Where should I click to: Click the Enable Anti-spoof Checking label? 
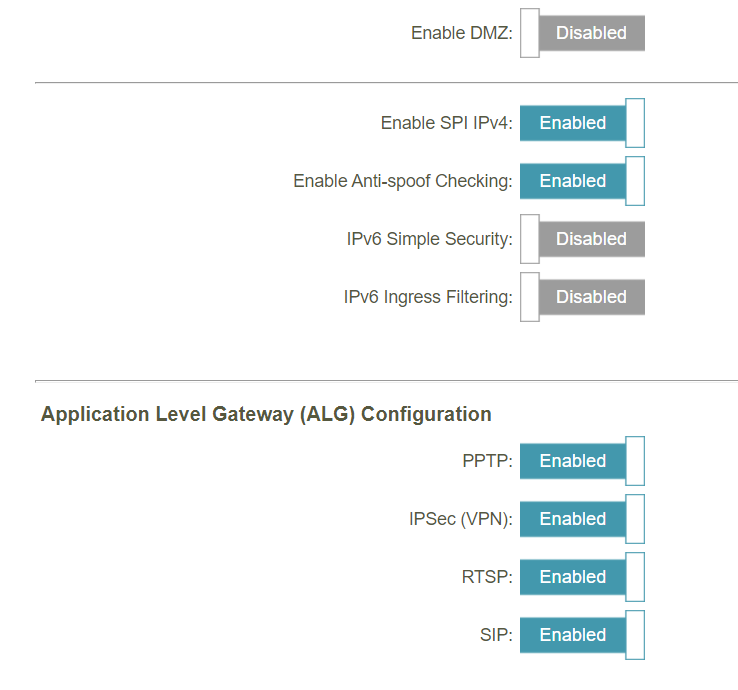coord(403,181)
